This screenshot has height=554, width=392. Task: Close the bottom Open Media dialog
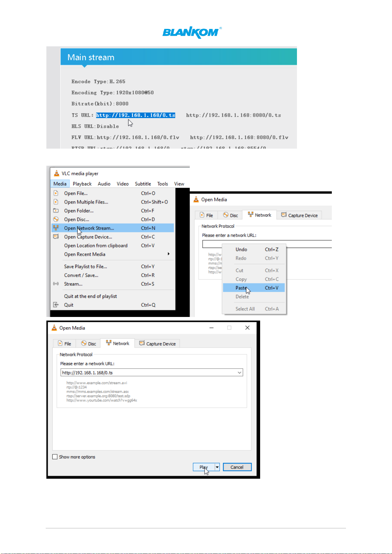click(247, 328)
